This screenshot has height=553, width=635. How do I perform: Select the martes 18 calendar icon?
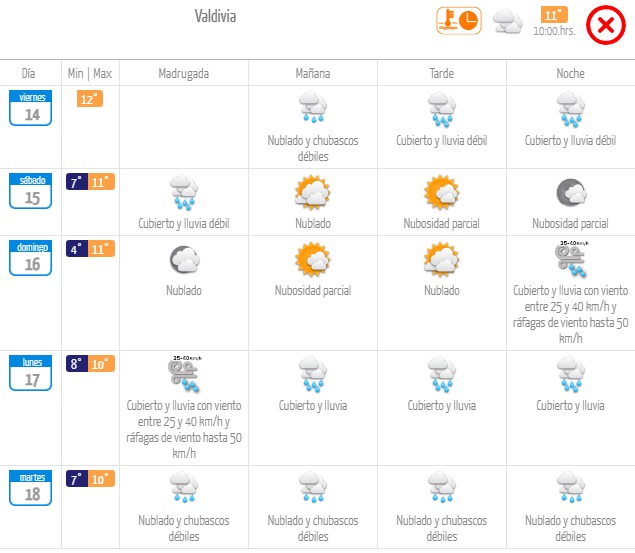click(x=30, y=488)
